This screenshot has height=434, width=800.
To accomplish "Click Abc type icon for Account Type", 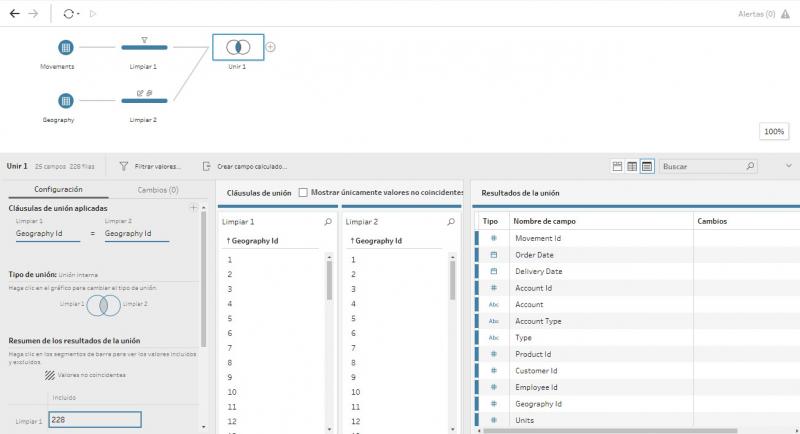I will click(493, 321).
